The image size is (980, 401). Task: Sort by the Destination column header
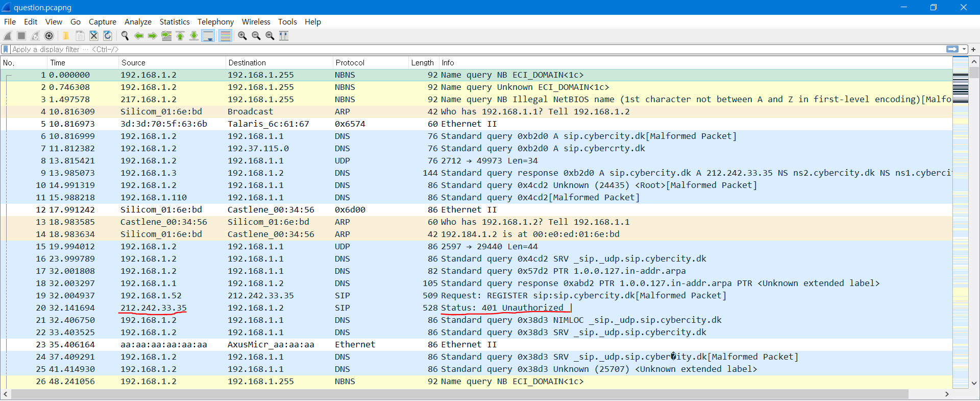click(x=279, y=63)
